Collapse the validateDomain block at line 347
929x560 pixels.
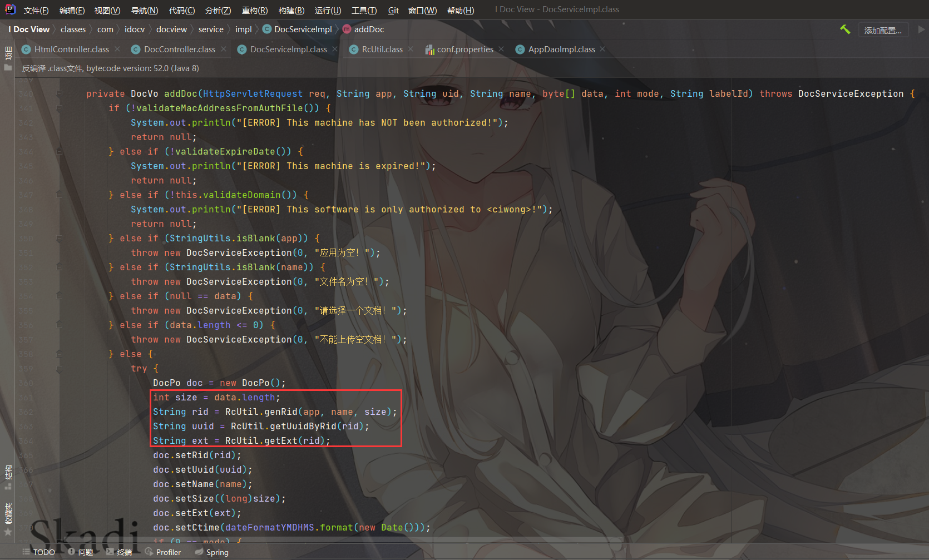click(x=60, y=195)
